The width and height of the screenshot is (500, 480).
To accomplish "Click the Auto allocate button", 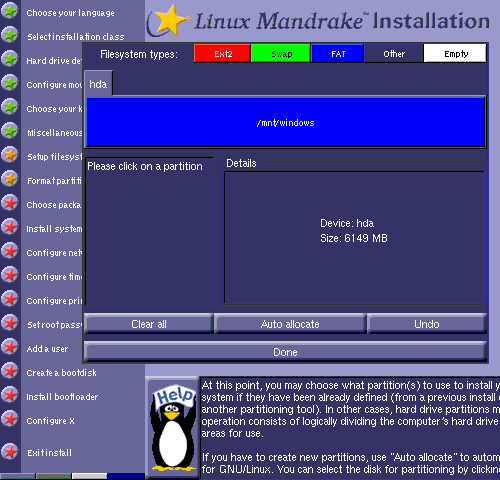I will pos(290,324).
